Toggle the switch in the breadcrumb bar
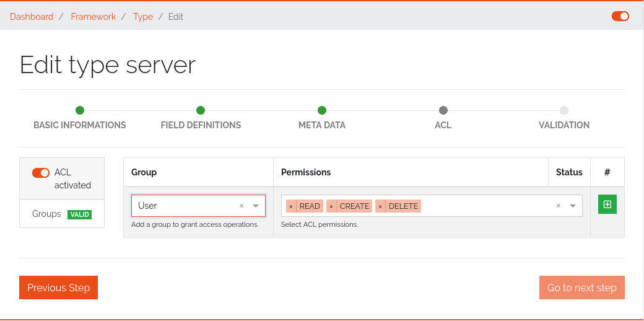The height and width of the screenshot is (321, 644). (x=620, y=16)
